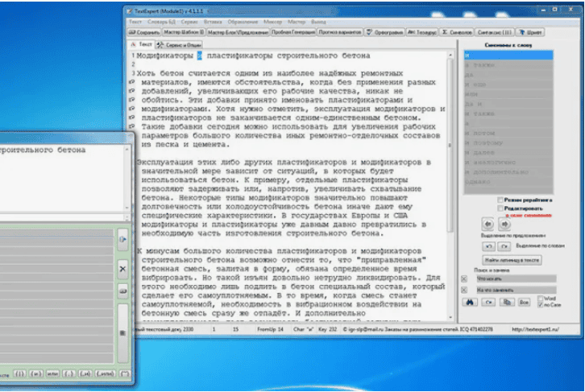Viewport: 585px width, 392px height.
Task: Select highlighted synonym 'и'
Action: tap(508, 56)
